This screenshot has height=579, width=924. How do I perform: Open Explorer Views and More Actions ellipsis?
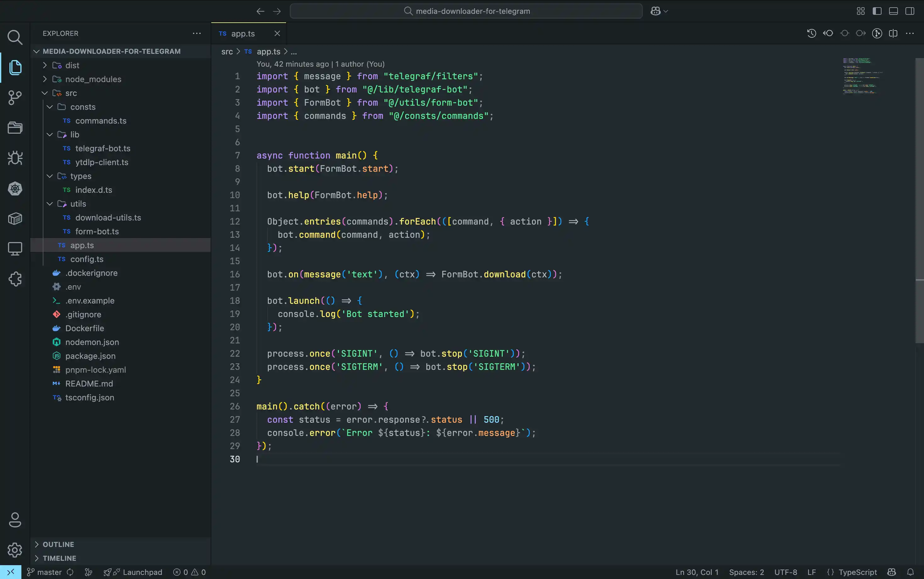(197, 33)
